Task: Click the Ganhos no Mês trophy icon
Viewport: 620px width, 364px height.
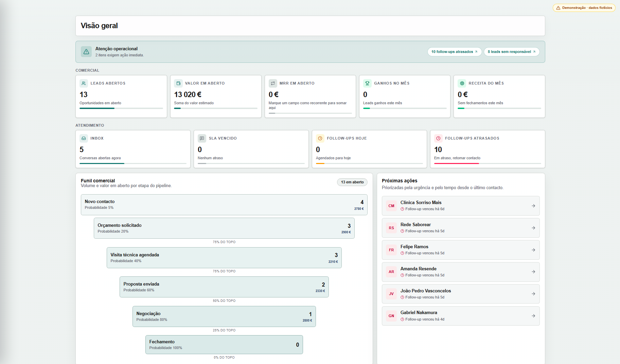Action: (x=367, y=83)
